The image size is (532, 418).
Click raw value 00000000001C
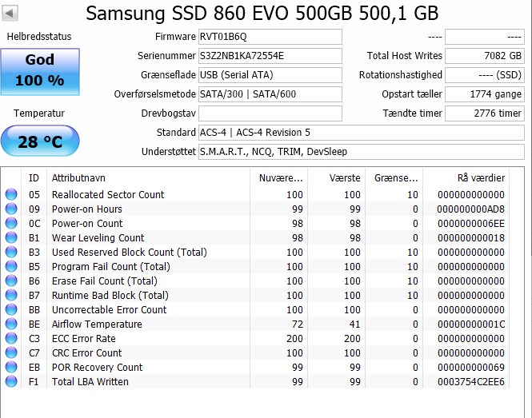pyautogui.click(x=471, y=324)
